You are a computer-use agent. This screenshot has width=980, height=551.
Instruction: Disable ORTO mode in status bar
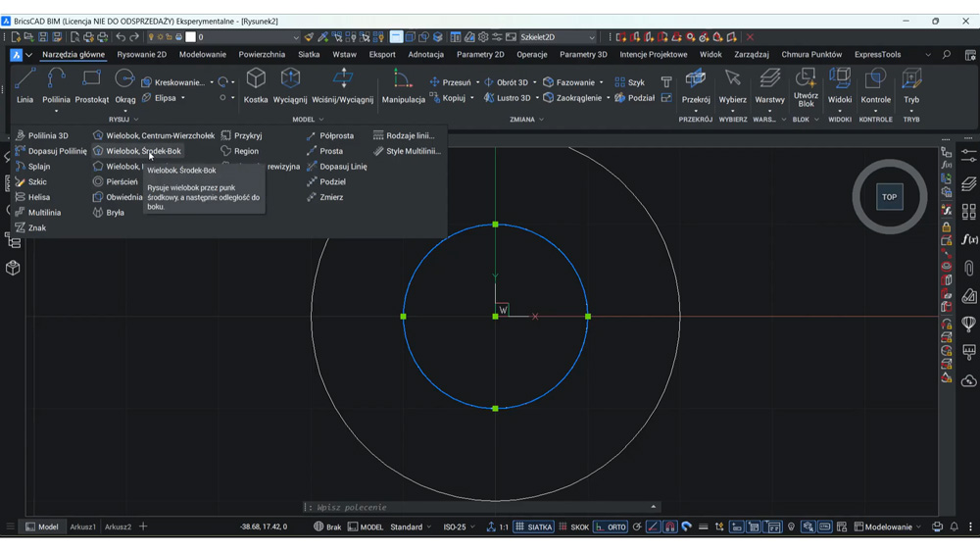point(611,526)
